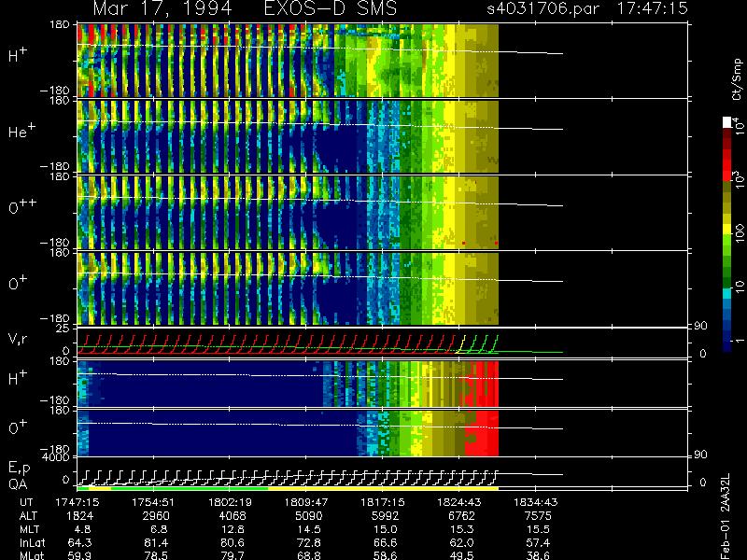Click the ALT value '6762'
Viewport: 747px width, 560px height.
pos(461,516)
